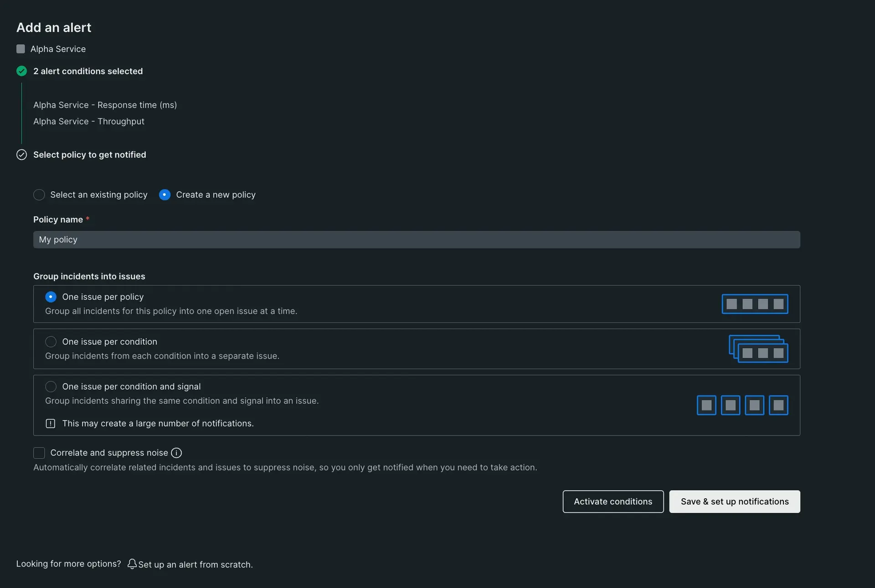Choose Create a new policy radio
Screen dimensions: 875x588
[x=165, y=195]
